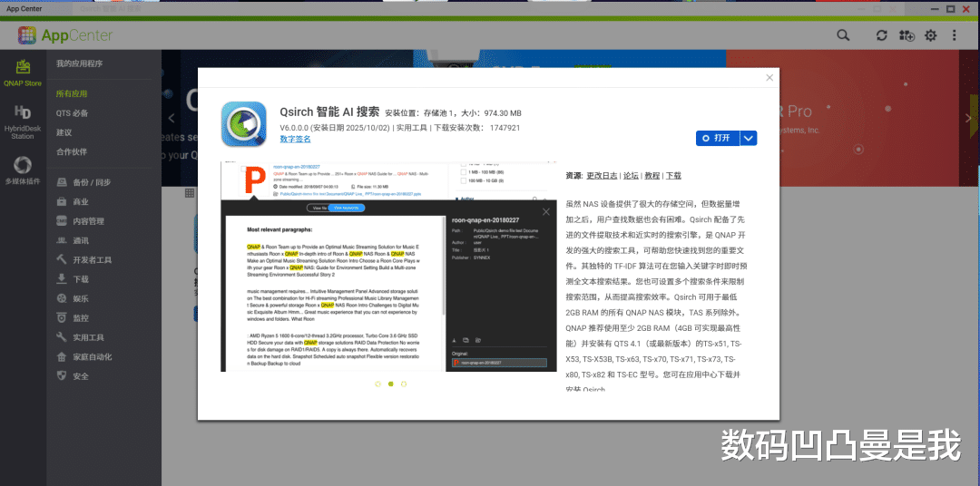Select third screenshot carousel dot

(x=404, y=384)
